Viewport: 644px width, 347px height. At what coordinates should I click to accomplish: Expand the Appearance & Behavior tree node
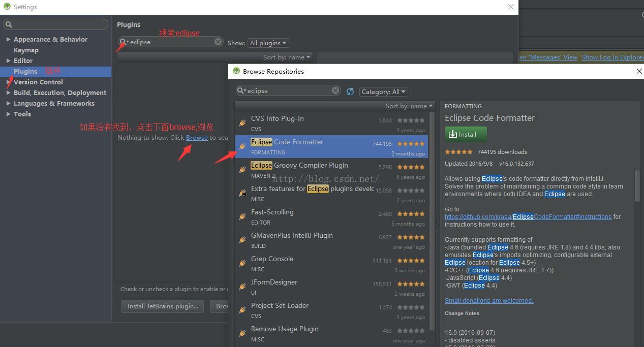point(8,39)
